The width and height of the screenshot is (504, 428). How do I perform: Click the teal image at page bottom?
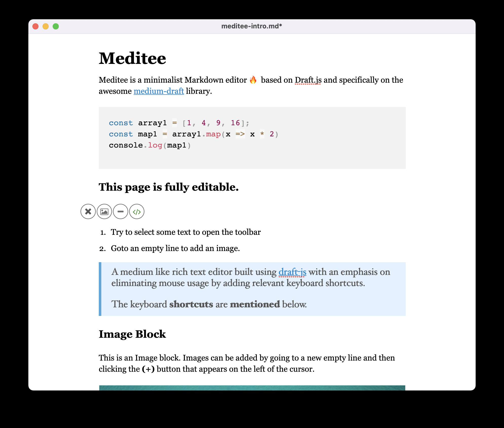pyautogui.click(x=252, y=388)
